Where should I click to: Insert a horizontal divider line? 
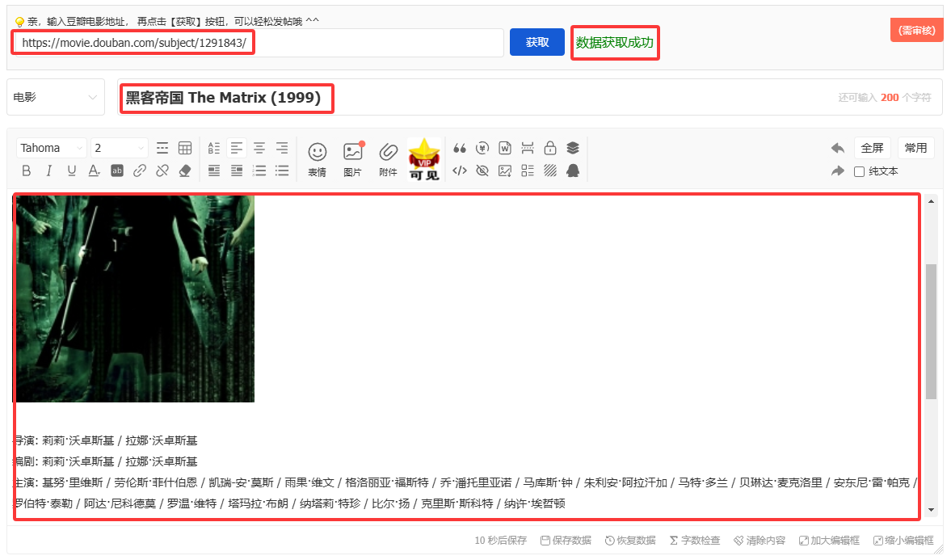[x=162, y=148]
